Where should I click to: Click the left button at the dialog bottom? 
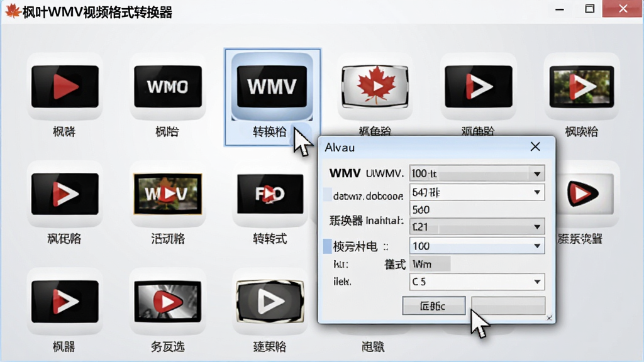434,306
